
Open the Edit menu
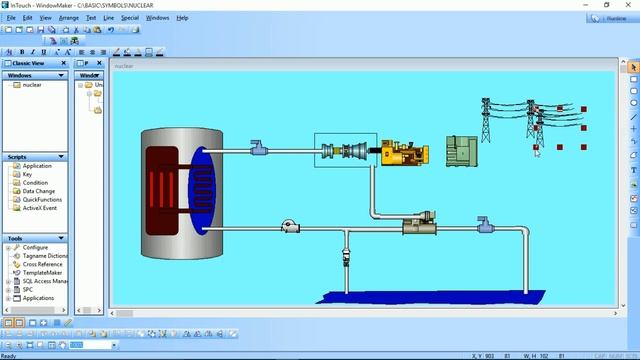(27, 18)
